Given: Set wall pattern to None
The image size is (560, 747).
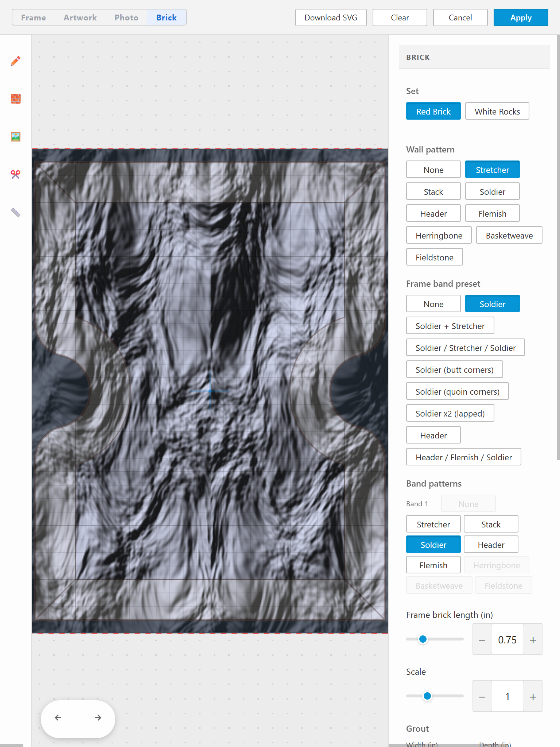Looking at the screenshot, I should (433, 170).
